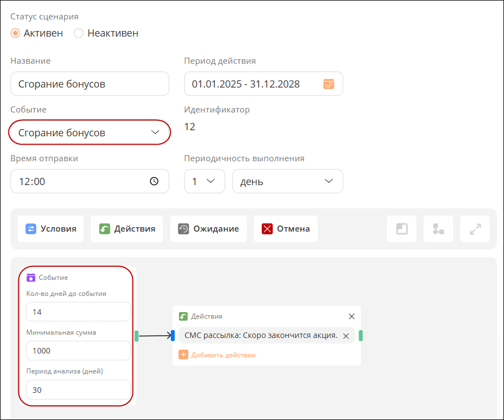Click the minimap panel icon in toolbar
The height and width of the screenshot is (420, 504).
pos(402,229)
